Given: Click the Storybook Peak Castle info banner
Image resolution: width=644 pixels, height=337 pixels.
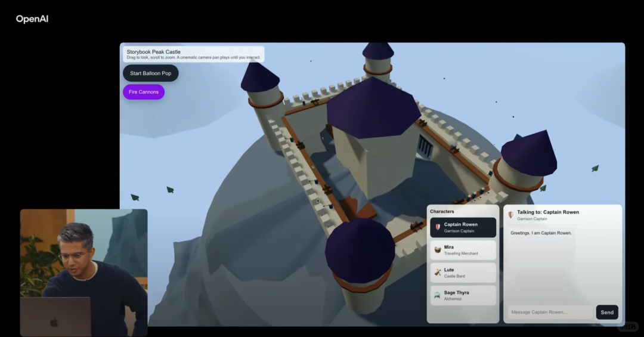Looking at the screenshot, I should [194, 54].
